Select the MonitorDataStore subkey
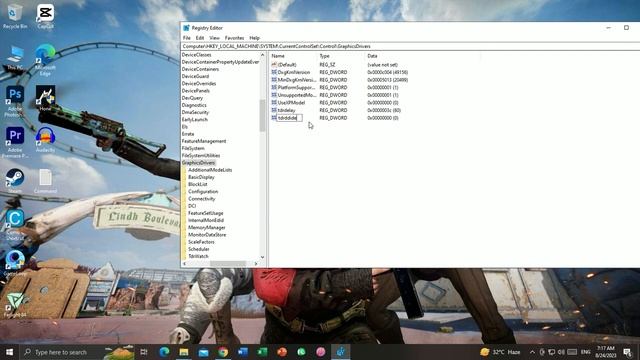Screen dimensions: 640x360 207,235
